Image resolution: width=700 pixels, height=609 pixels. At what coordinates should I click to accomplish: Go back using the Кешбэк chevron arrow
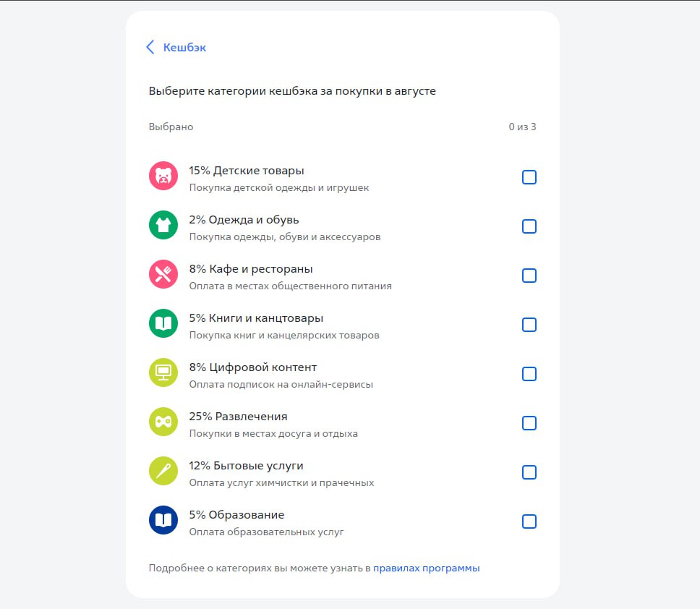150,48
